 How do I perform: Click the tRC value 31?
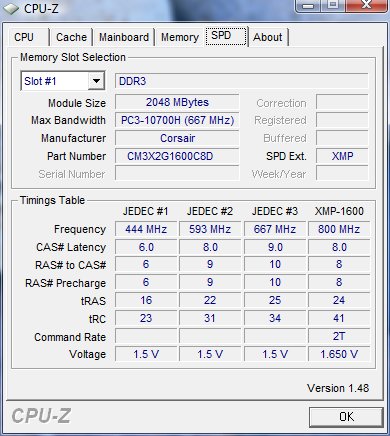pyautogui.click(x=210, y=318)
